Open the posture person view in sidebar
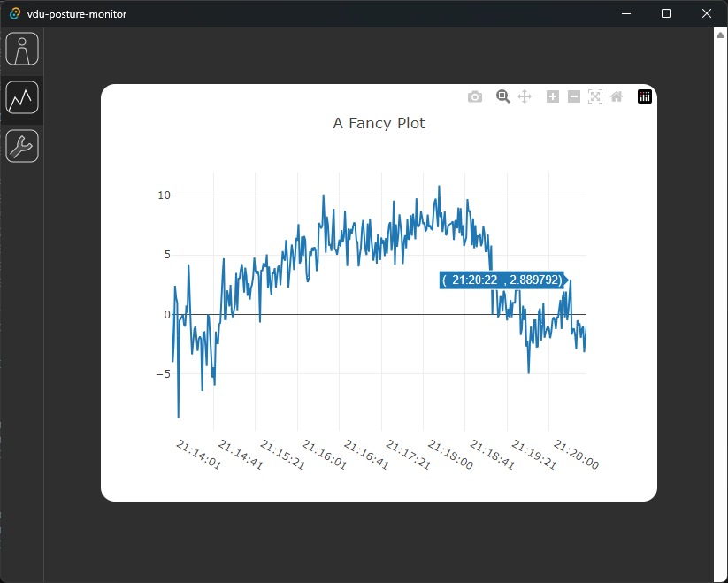 [x=22, y=49]
